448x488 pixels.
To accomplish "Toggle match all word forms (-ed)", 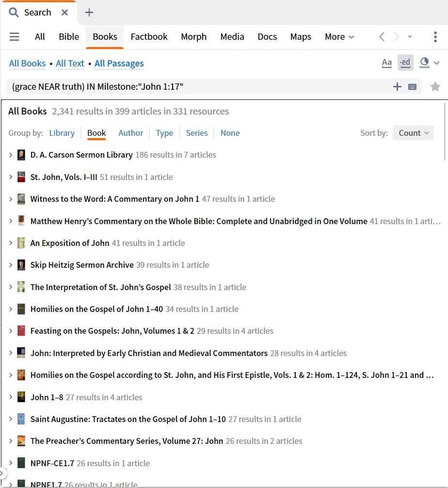I will point(405,63).
